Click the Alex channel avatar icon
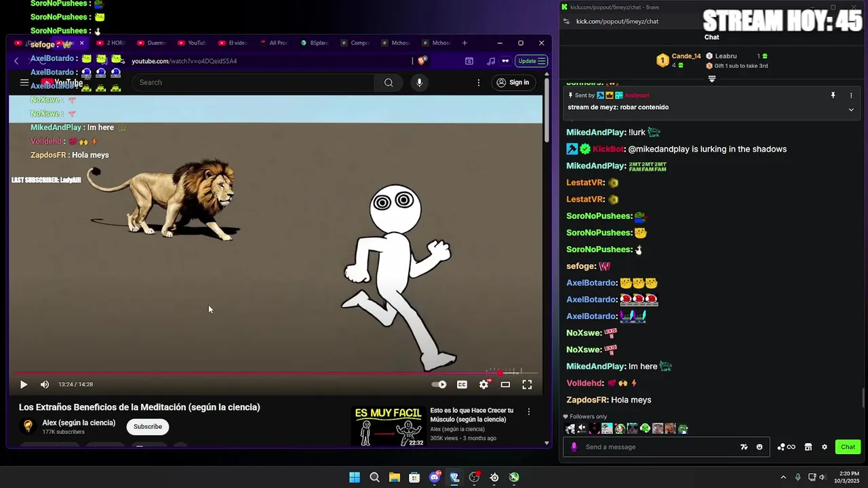The width and height of the screenshot is (868, 488). 28,426
